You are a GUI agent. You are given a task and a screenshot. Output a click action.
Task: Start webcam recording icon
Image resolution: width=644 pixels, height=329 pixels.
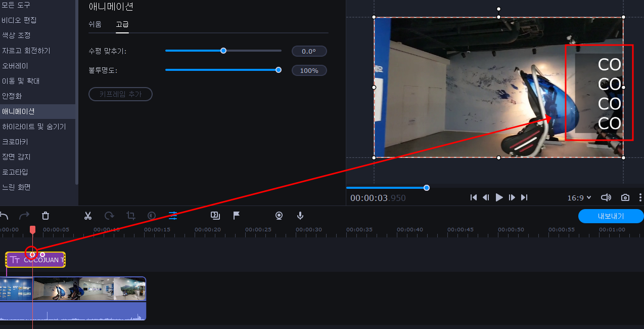(279, 216)
